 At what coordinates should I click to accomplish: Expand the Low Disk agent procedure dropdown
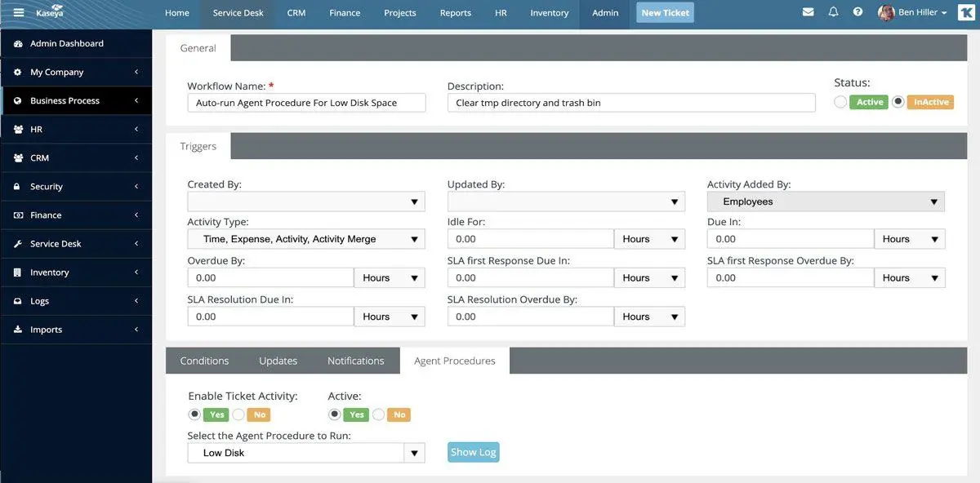[x=306, y=453]
